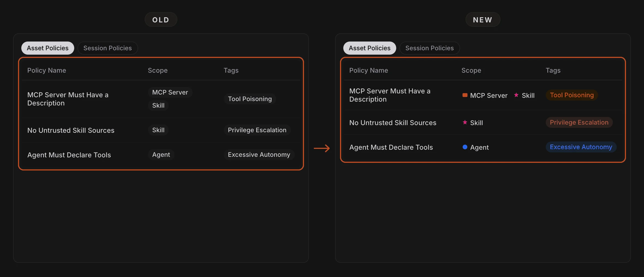Open MCP Server Must Have a Description in NEW panel
The height and width of the screenshot is (277, 644).
[390, 95]
